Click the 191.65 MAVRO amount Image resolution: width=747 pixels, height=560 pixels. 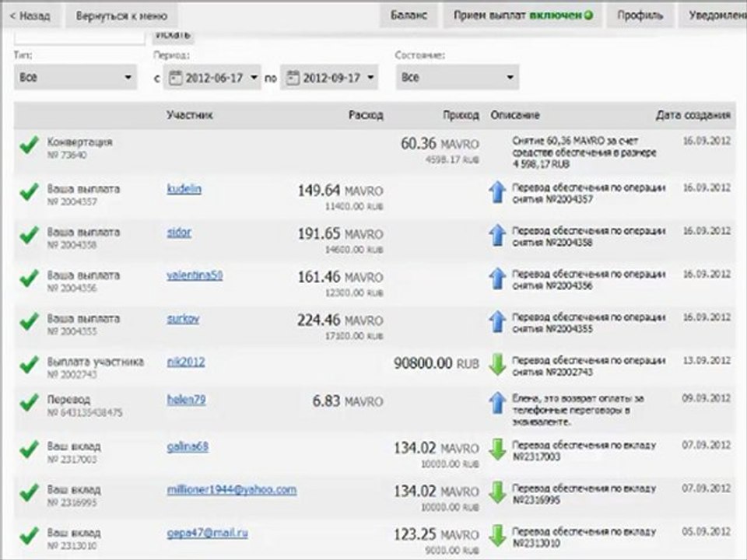[x=340, y=234]
